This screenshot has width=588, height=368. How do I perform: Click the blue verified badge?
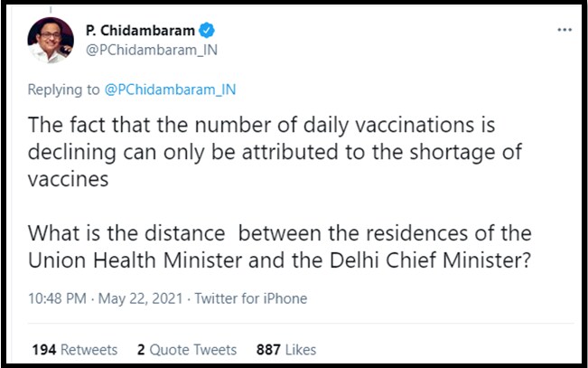click(208, 31)
